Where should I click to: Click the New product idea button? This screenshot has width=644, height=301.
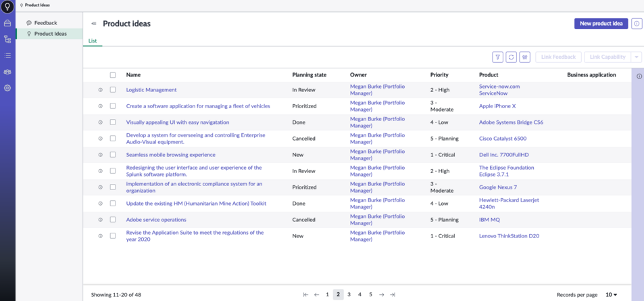pyautogui.click(x=601, y=24)
